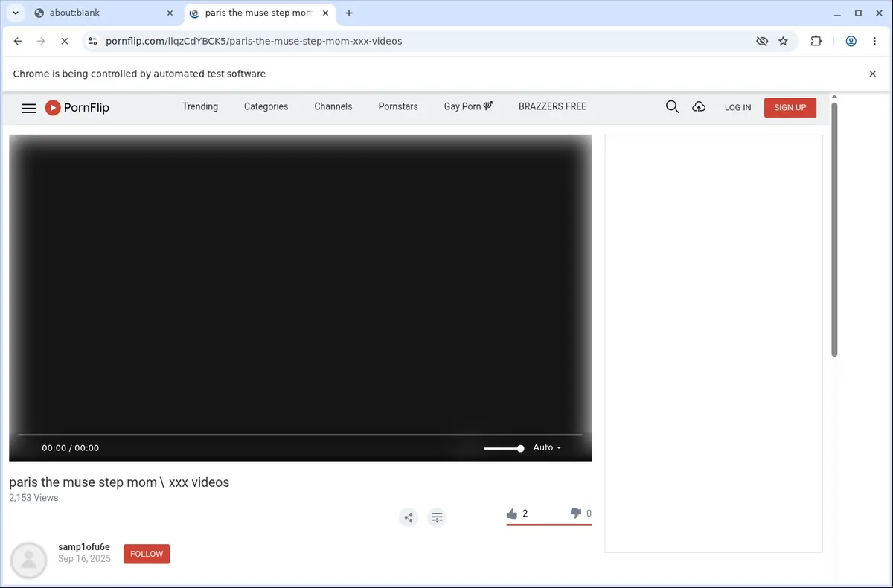
Task: Click the tracking protection eye icon
Action: tap(762, 42)
